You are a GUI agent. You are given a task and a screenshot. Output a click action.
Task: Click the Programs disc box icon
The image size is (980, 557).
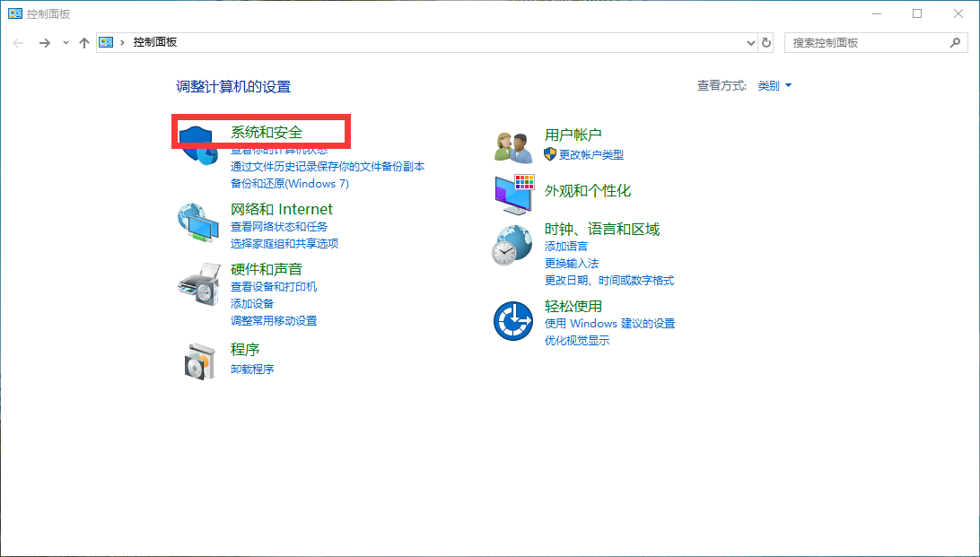[x=198, y=361]
